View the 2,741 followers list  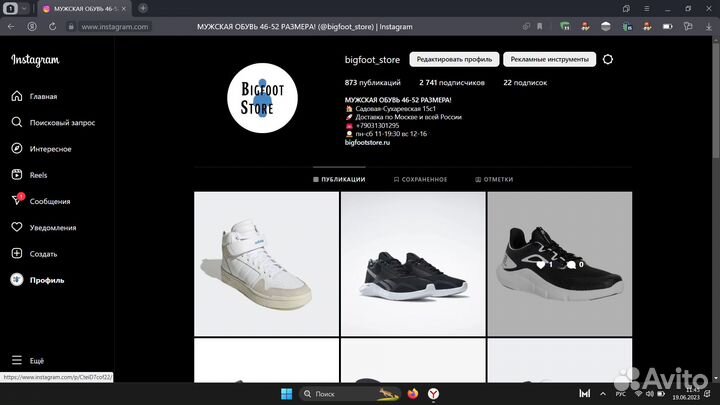[x=452, y=82]
